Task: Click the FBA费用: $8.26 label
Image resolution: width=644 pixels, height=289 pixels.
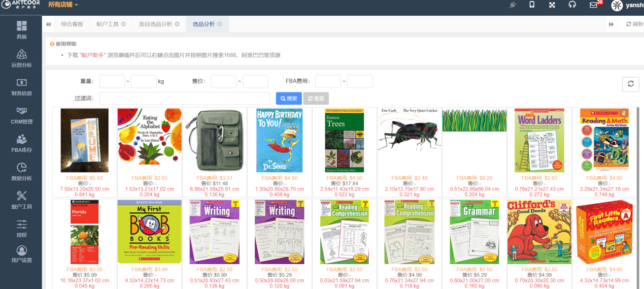Action: point(474,178)
